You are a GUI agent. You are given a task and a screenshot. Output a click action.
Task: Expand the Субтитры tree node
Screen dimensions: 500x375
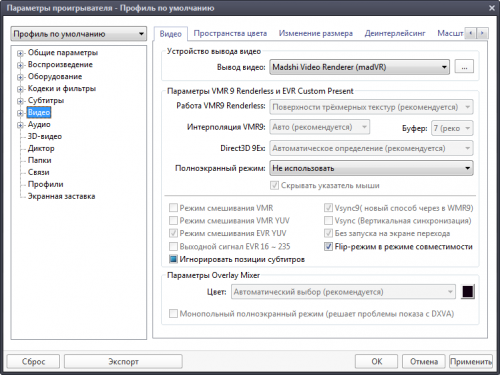point(20,101)
